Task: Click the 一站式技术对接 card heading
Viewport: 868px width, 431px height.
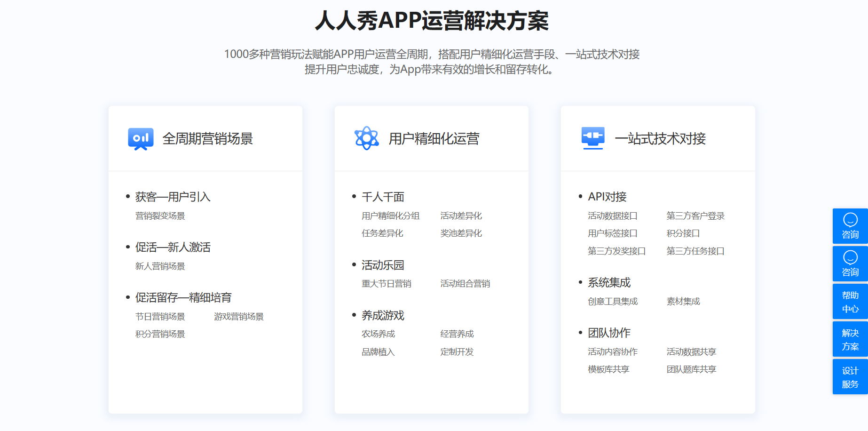Action: pyautogui.click(x=660, y=139)
